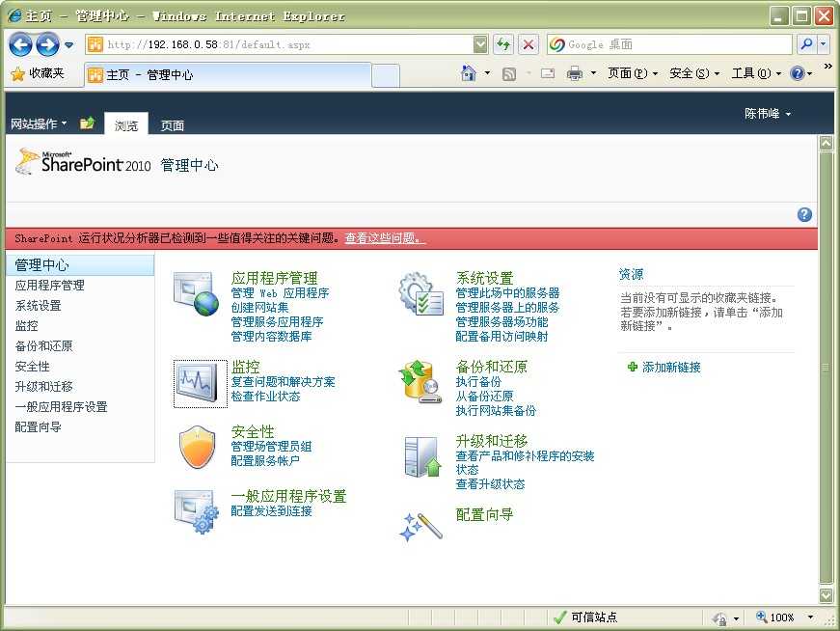This screenshot has width=840, height=631.
Task: Open the 配置发送到连接 link
Action: [x=271, y=511]
